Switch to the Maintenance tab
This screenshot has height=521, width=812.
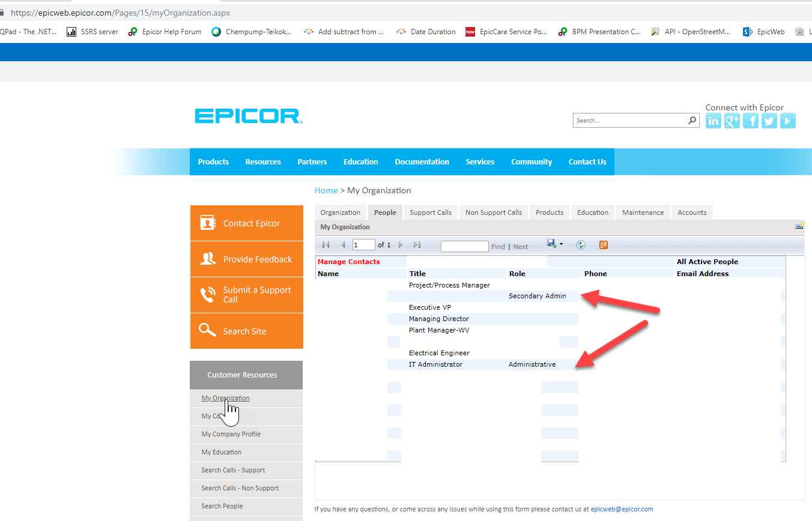tap(643, 212)
